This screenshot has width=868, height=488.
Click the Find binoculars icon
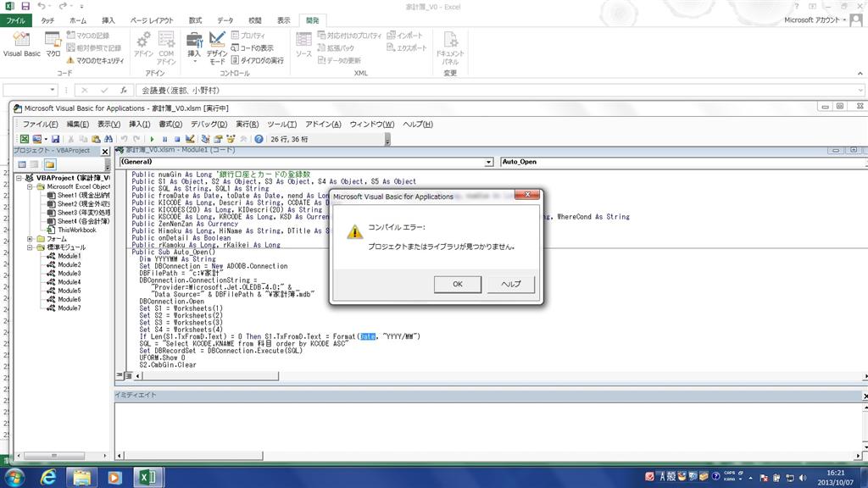[x=108, y=140]
